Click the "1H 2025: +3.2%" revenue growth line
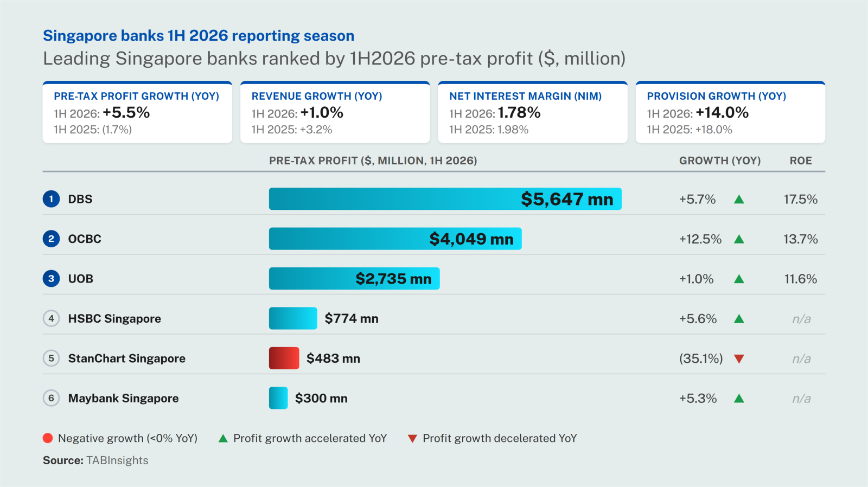The width and height of the screenshot is (868, 487). click(292, 130)
